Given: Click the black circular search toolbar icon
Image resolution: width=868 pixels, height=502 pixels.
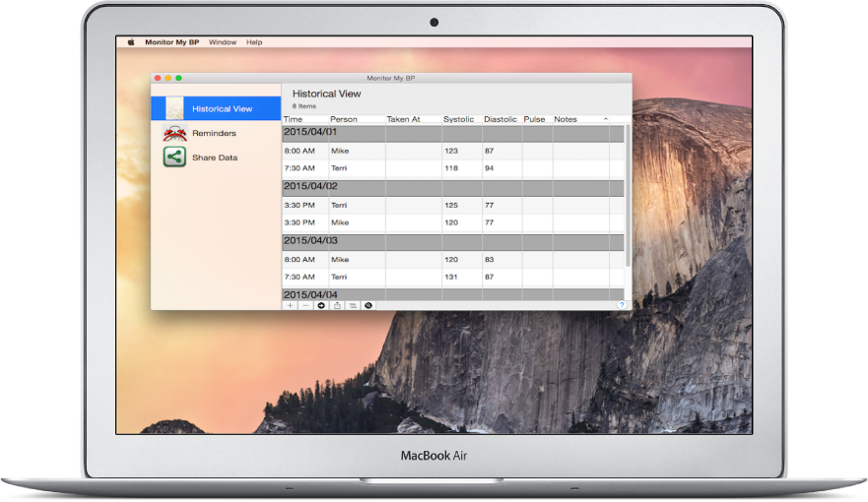Looking at the screenshot, I should [368, 305].
